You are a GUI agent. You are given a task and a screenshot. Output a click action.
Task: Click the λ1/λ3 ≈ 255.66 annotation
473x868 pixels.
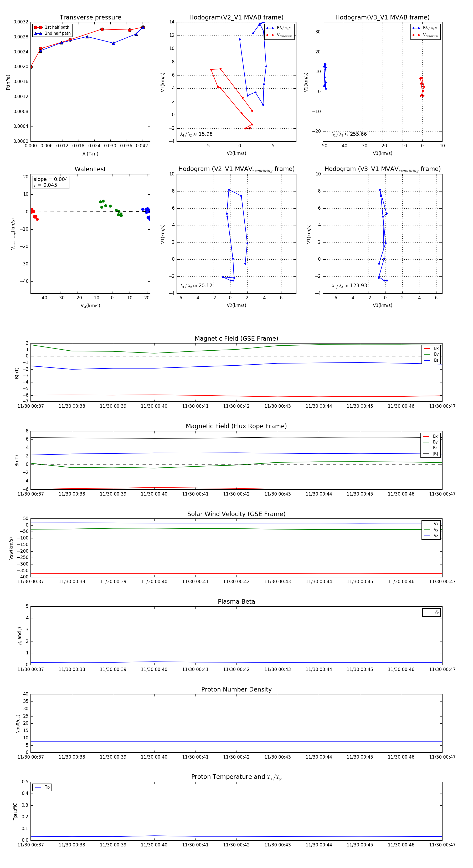[349, 134]
